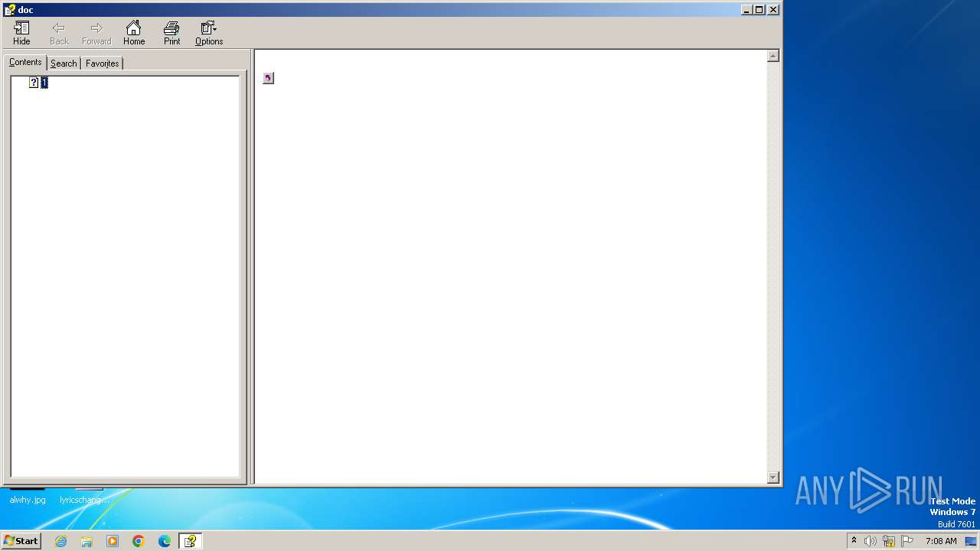Open Windows Media Player from the taskbar
Viewport: 980px width, 551px height.
(113, 541)
